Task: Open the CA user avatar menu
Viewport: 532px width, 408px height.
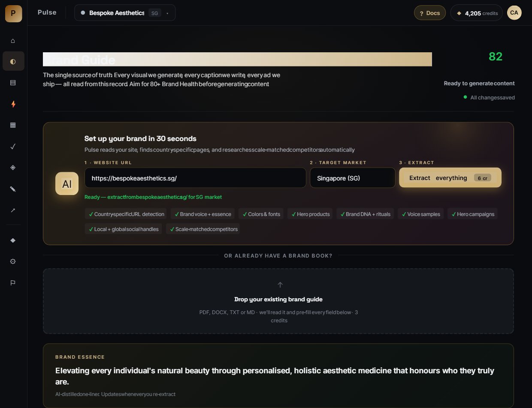Action: click(x=514, y=13)
